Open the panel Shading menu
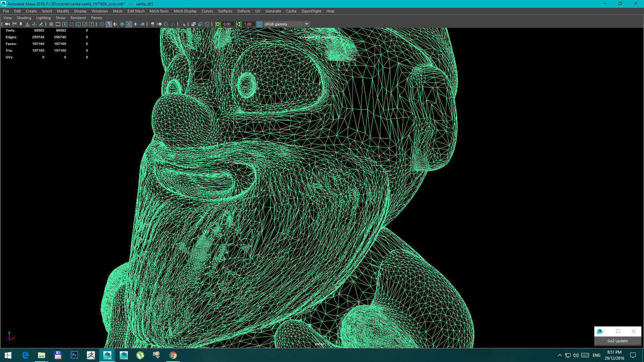The width and height of the screenshot is (644, 362). [x=24, y=18]
